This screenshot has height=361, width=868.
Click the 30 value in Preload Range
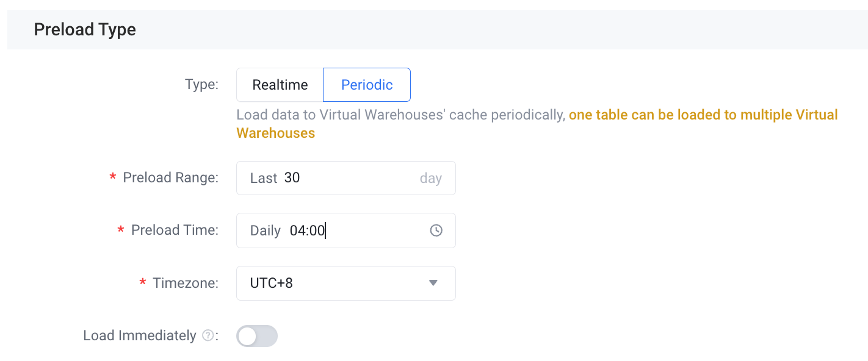point(292,178)
